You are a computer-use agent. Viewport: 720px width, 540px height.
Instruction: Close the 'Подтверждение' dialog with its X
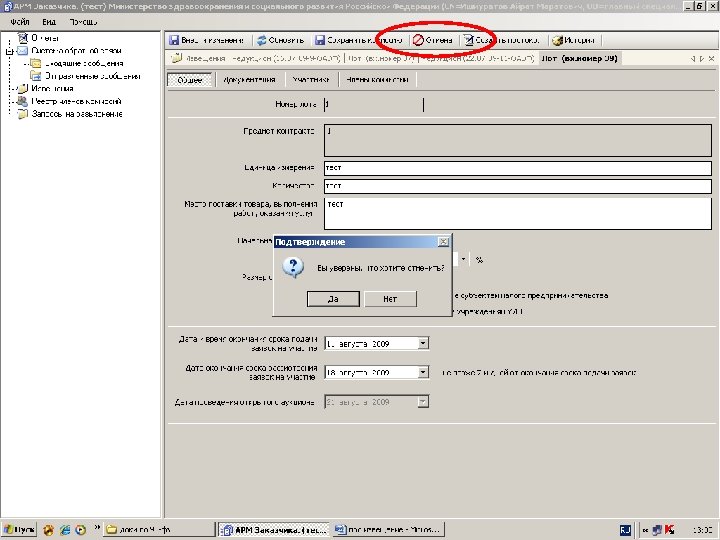[443, 242]
